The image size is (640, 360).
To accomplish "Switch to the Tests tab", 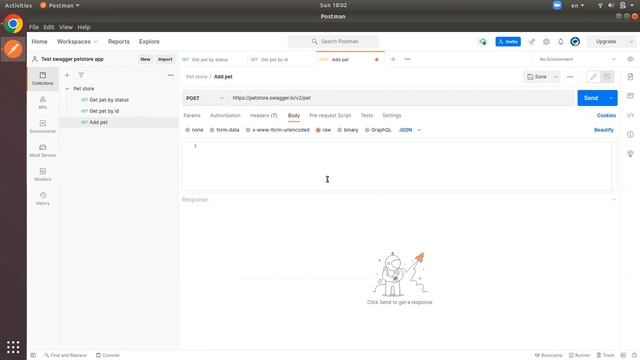I will (x=367, y=116).
